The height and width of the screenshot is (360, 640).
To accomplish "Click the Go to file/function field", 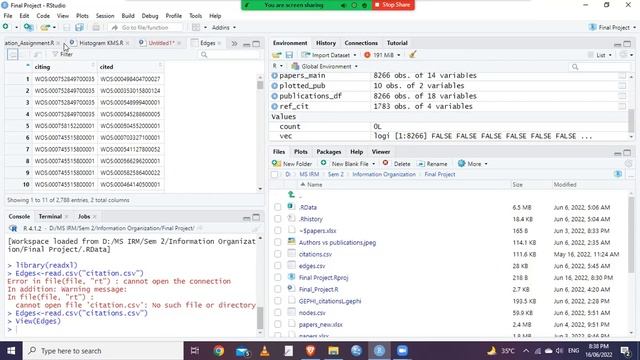I will click(x=145, y=27).
